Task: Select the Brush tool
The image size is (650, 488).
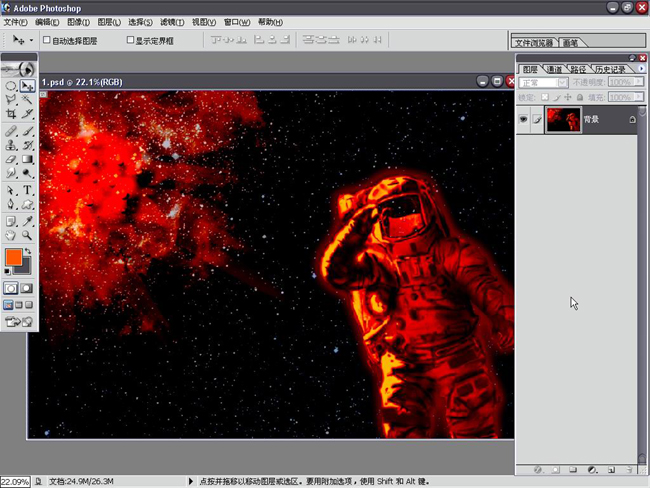Action: coord(27,131)
